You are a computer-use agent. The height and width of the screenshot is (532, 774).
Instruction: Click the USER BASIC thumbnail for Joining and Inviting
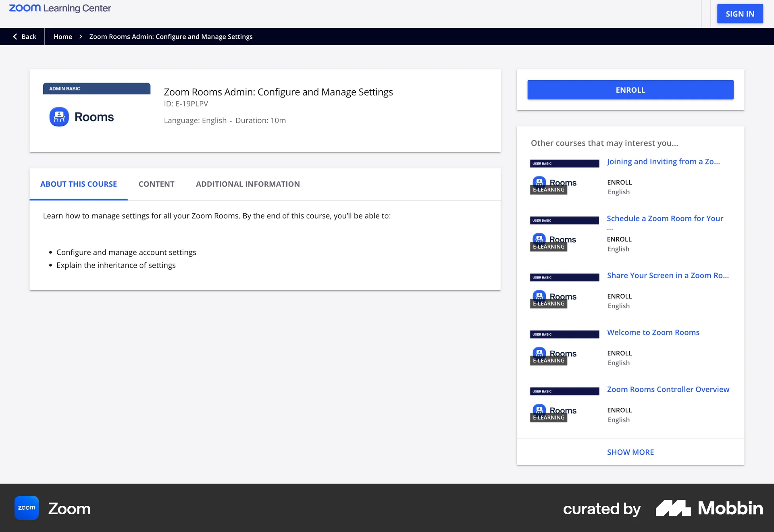tap(564, 163)
